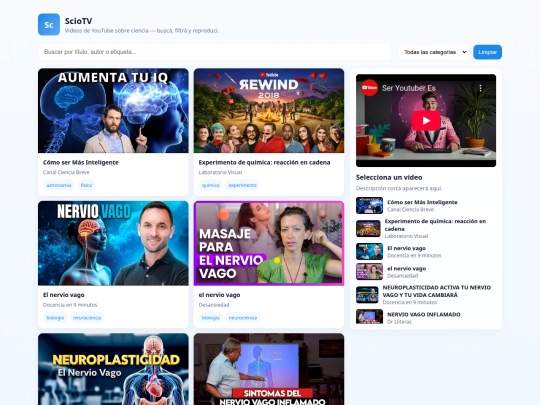Click sidebar thumbnail for Cómo ser Más Inteligente
The height and width of the screenshot is (405, 540).
pos(370,206)
